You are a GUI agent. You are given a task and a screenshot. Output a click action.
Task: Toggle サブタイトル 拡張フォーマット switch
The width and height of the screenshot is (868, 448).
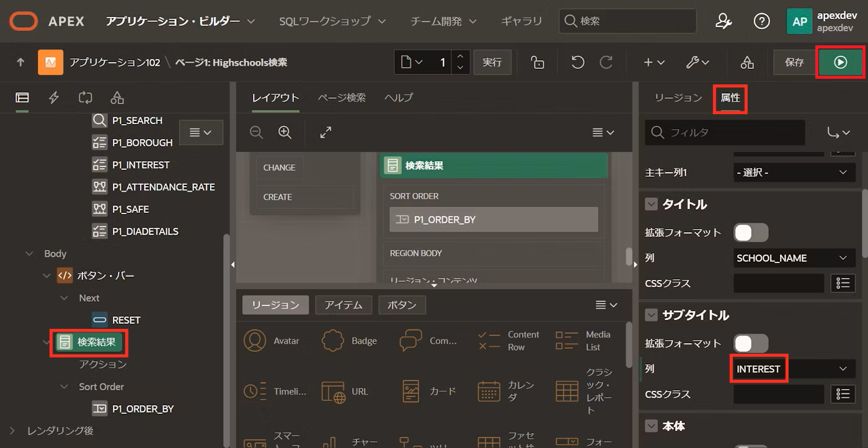click(751, 343)
